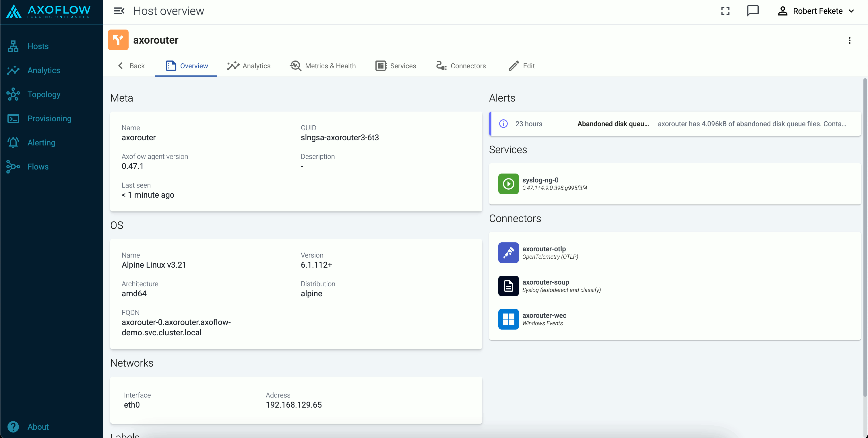Click the orange axorouter host icon
This screenshot has height=438, width=868.
tap(118, 40)
